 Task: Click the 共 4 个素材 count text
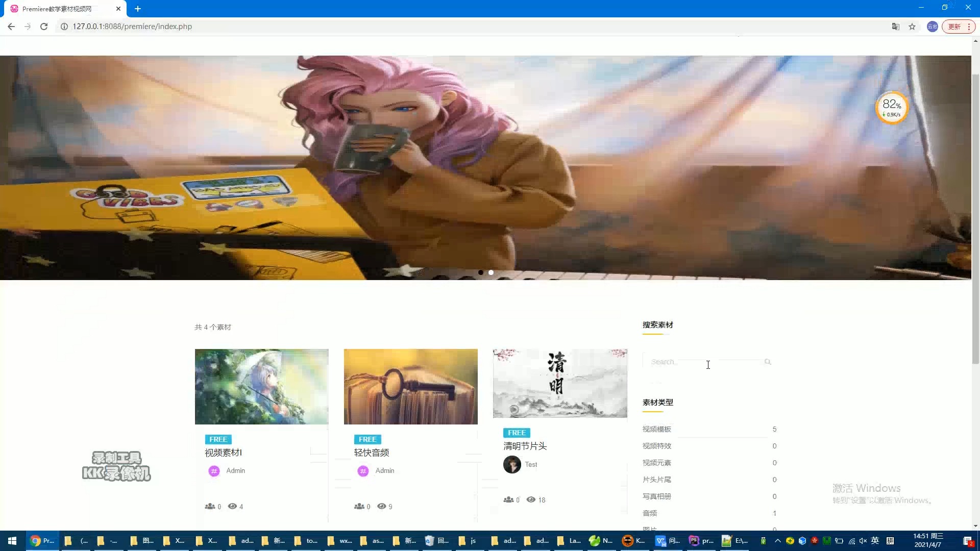click(213, 327)
